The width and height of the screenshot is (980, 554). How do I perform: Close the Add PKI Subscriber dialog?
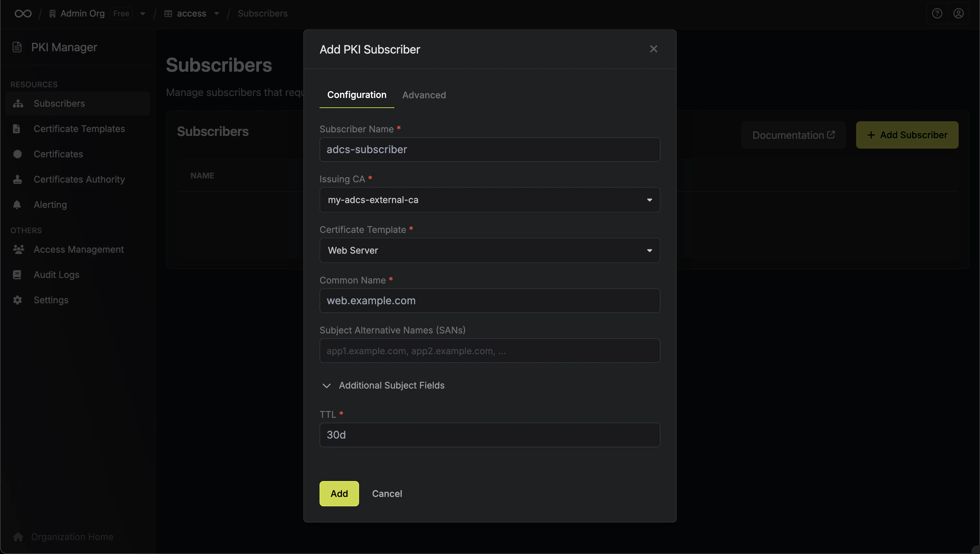654,49
